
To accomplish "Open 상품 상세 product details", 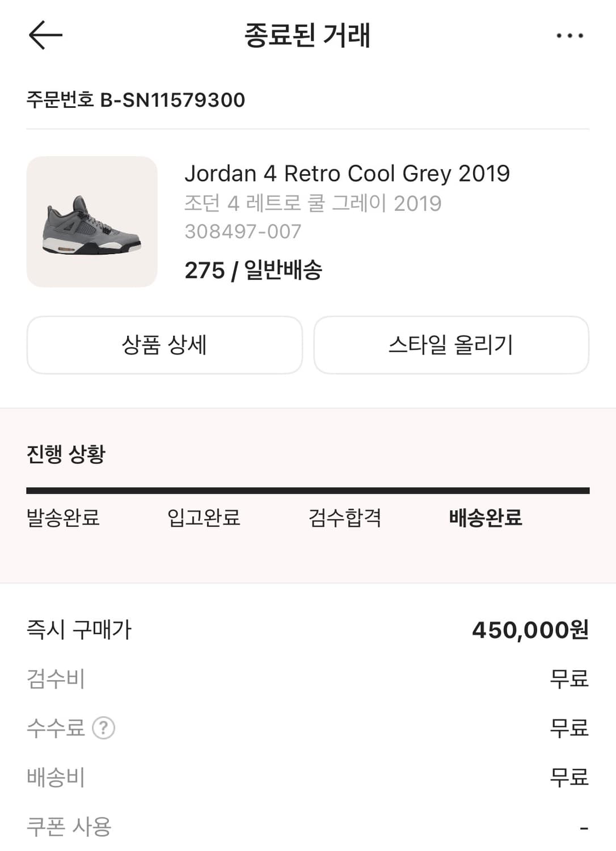I will point(164,345).
